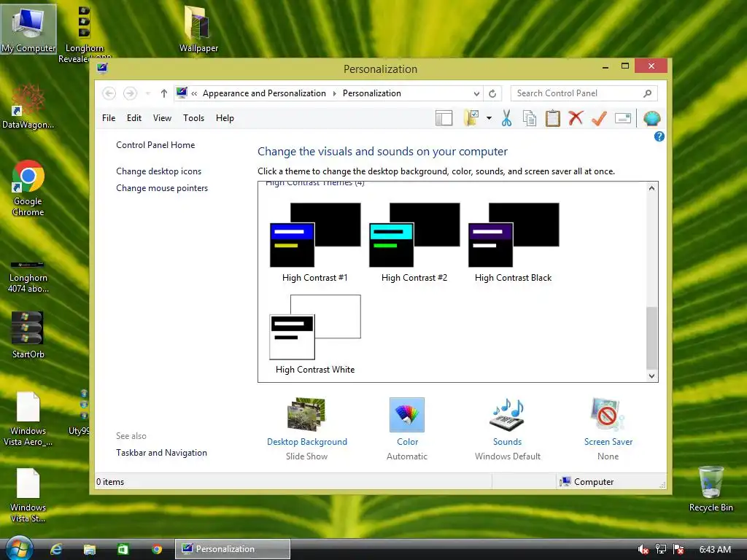Click the Search Control Panel field
The height and width of the screenshot is (560, 747).
point(584,93)
